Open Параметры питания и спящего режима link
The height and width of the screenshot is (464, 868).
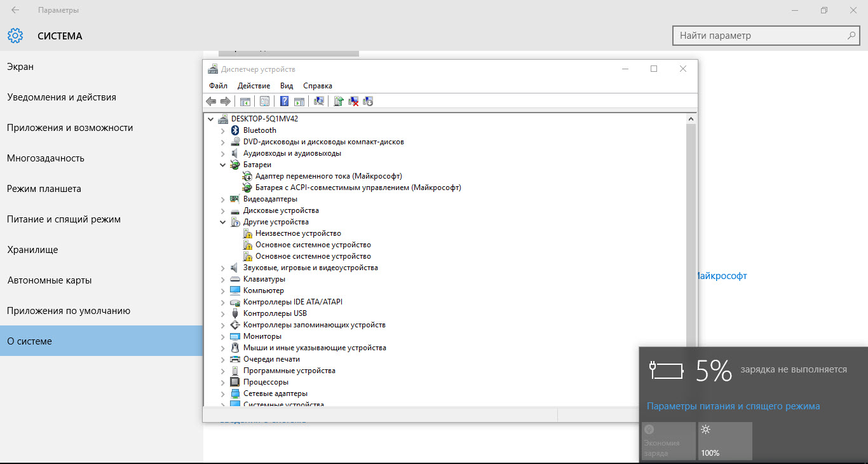point(733,406)
